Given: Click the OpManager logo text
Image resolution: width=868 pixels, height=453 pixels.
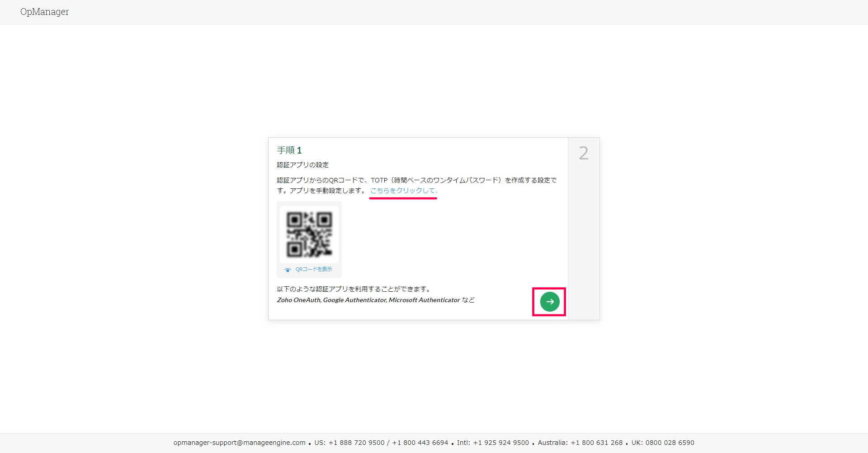Looking at the screenshot, I should (x=44, y=12).
